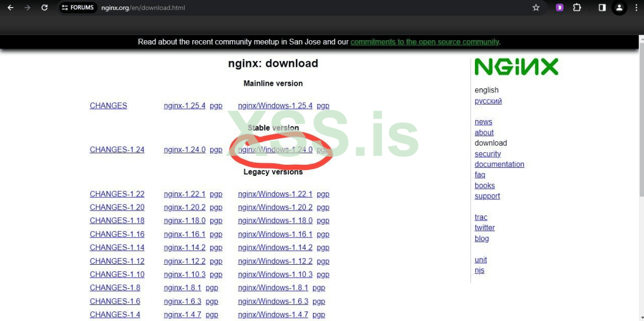
Task: Open the support sidebar link
Action: (x=487, y=196)
